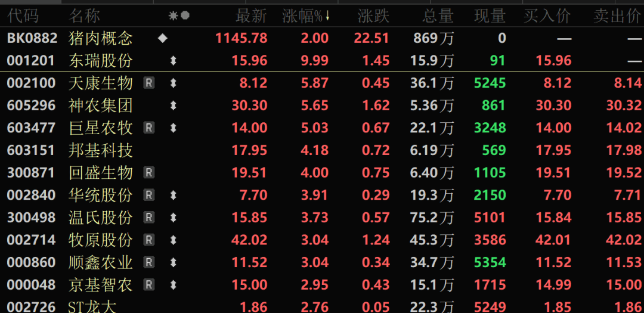
Task: Click the 5354 current volume cell
Action: tap(490, 262)
